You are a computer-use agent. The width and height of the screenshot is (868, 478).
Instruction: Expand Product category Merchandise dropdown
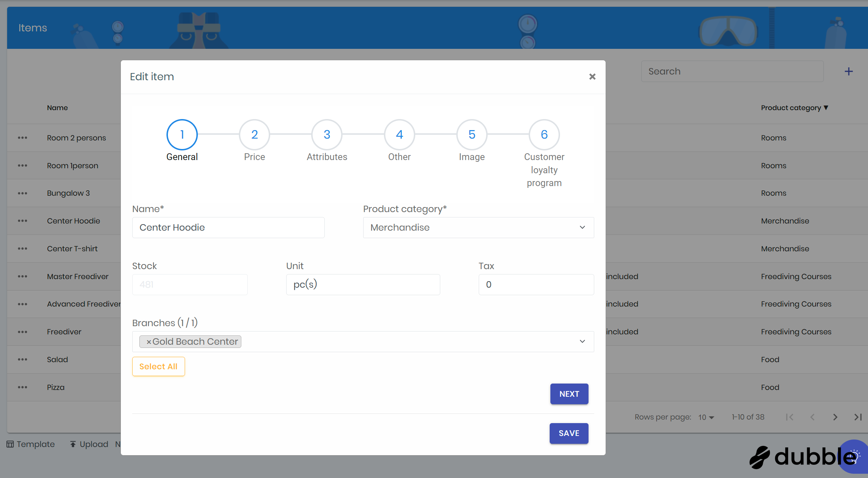478,227
